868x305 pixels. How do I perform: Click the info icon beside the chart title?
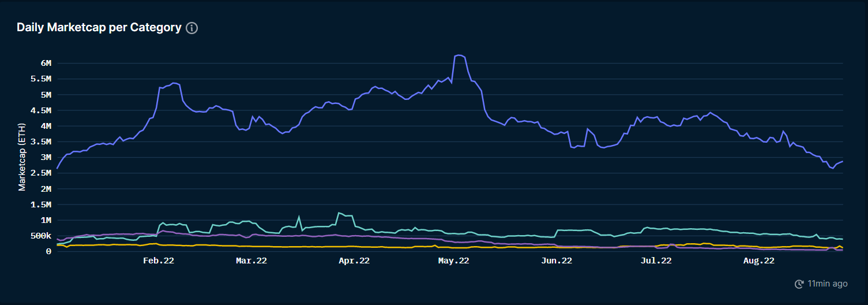192,28
